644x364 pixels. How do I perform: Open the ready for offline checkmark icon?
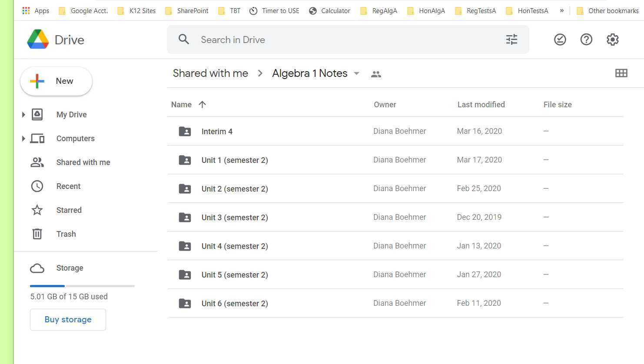click(x=560, y=40)
